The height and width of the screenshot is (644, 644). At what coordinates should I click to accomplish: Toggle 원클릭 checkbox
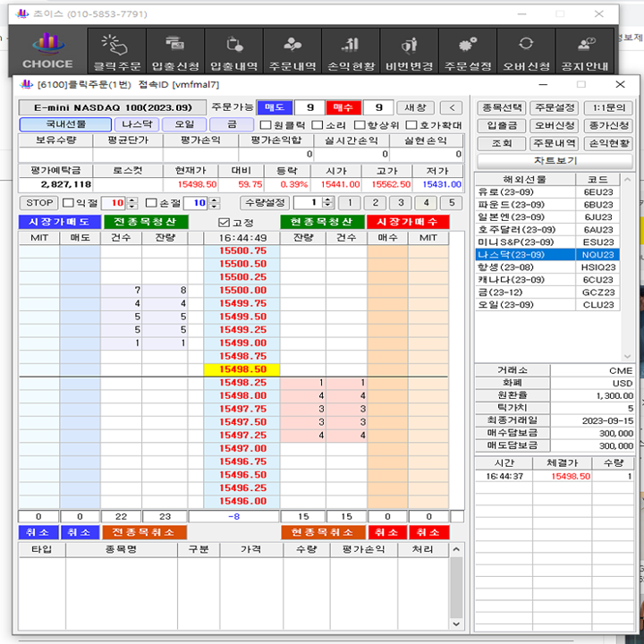click(267, 125)
